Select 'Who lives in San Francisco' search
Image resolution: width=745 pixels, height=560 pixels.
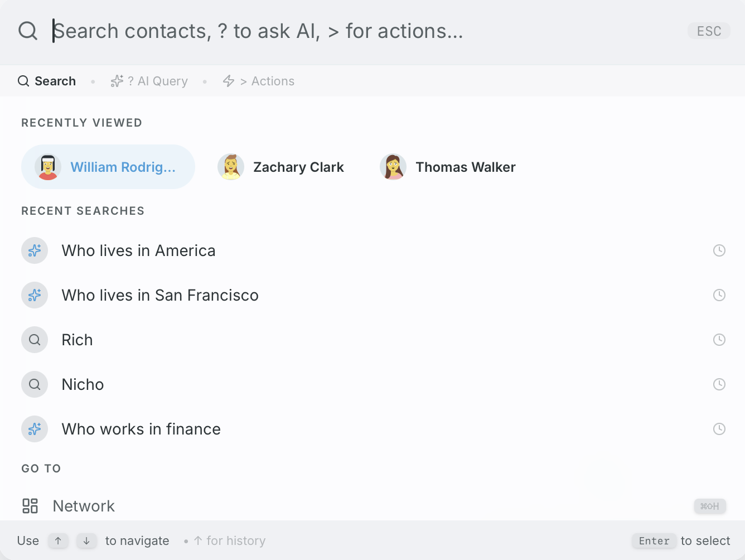coord(373,295)
